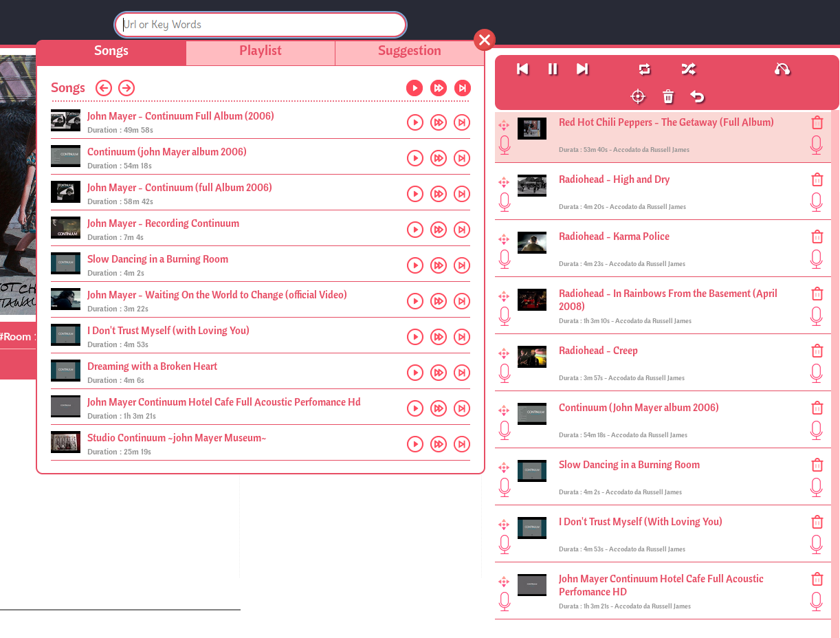Fast-forward icon for Continuum (john Mayer album 2006)
Image resolution: width=840 pixels, height=638 pixels.
[x=439, y=158]
